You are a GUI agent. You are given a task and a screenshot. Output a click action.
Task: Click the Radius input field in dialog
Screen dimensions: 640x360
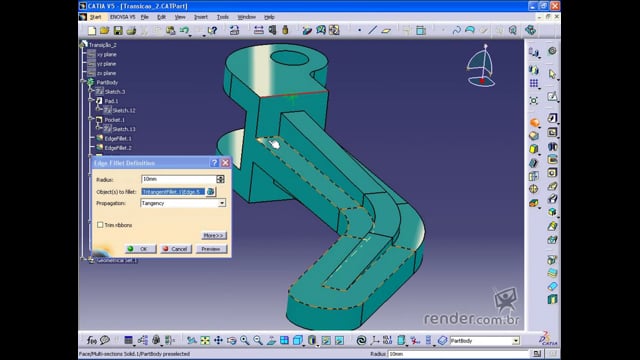[179, 179]
